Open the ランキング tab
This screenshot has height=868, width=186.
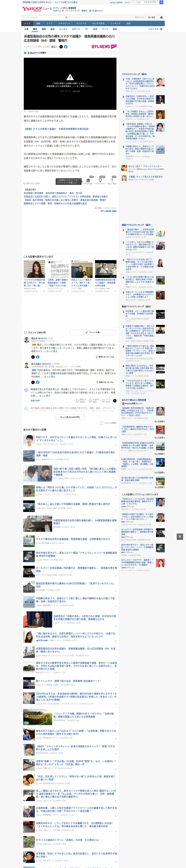(x=115, y=23)
